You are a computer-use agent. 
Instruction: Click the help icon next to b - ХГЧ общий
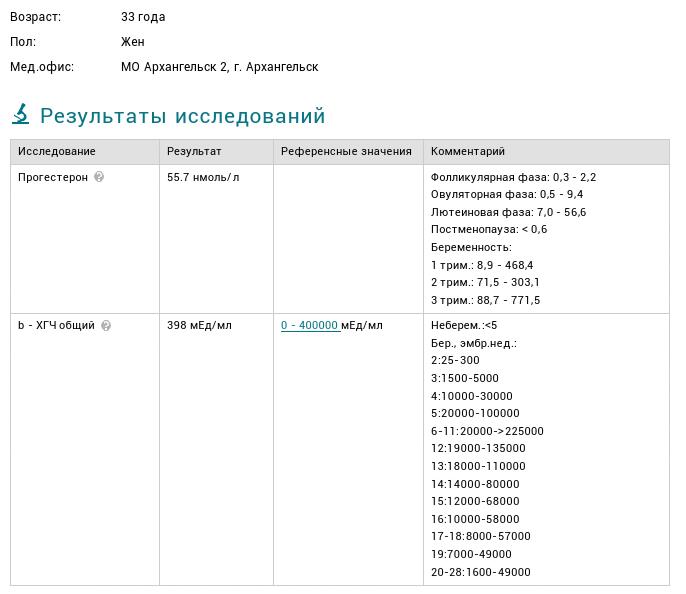click(x=106, y=325)
